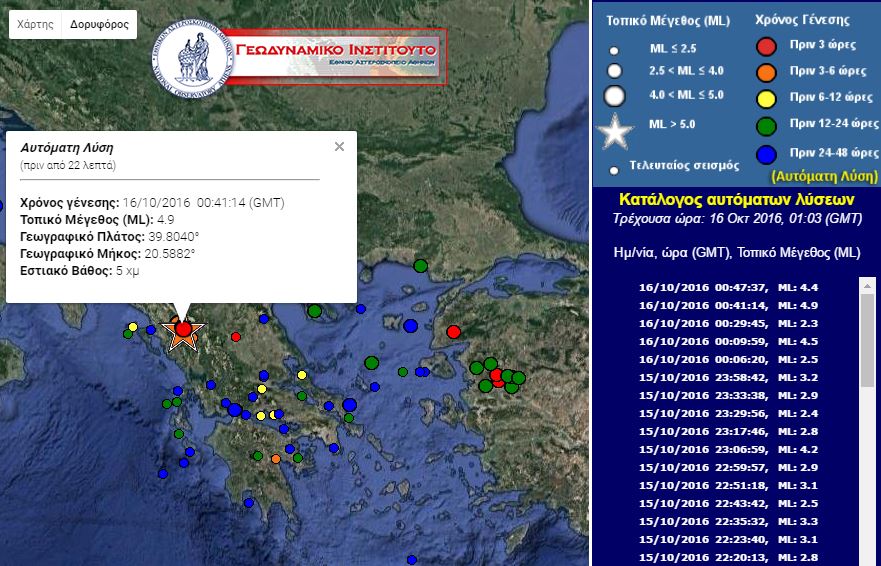This screenshot has height=566, width=881.
Task: Click the yellow Πριν 6-12 ώρες legend circle
Action: pyautogui.click(x=766, y=98)
